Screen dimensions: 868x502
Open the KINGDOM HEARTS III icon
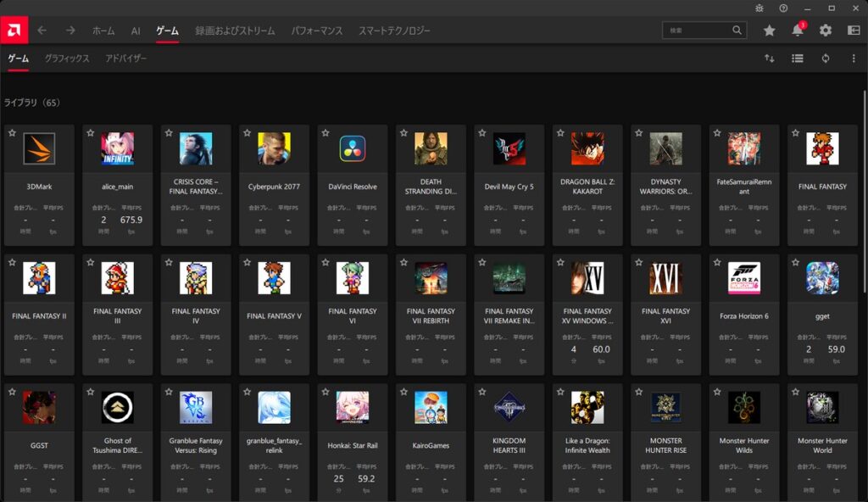tap(509, 407)
